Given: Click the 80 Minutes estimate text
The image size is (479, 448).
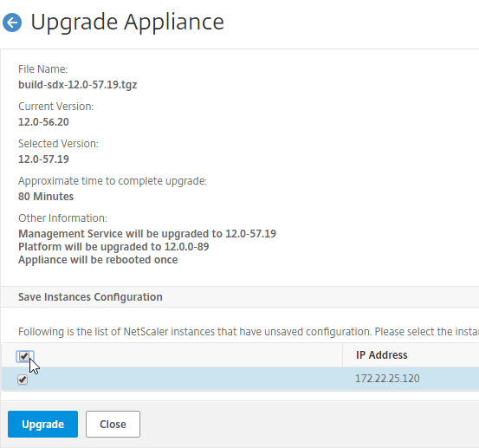Looking at the screenshot, I should (46, 197).
